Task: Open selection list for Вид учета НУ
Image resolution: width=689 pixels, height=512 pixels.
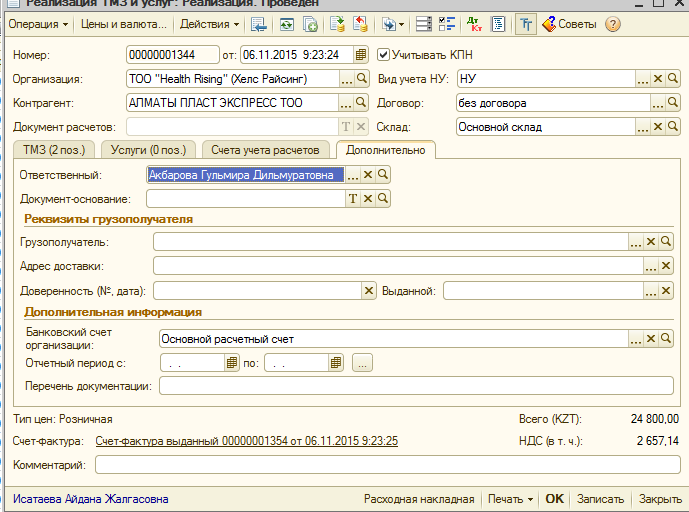Action: click(643, 79)
